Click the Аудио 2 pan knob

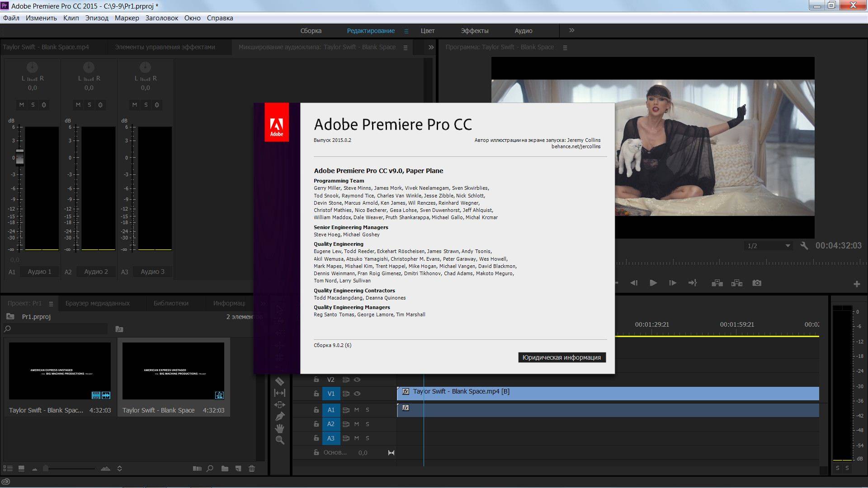click(x=89, y=67)
